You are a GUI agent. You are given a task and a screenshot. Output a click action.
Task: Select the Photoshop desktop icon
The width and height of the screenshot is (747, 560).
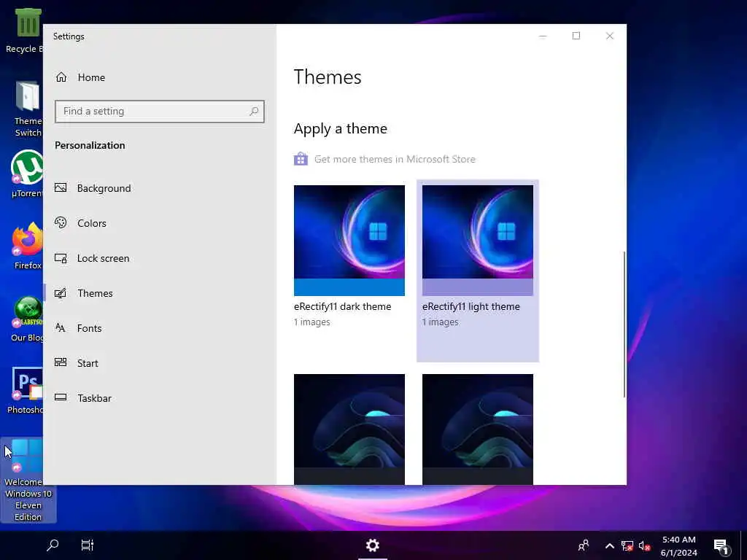26,391
